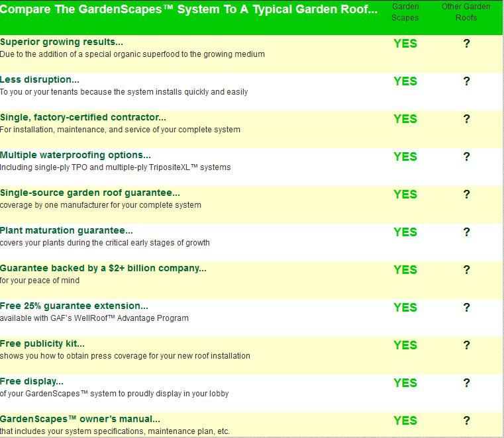Click YES in the Plant maturation guarantee row
Viewport: 504px width, 438px height.
(405, 232)
